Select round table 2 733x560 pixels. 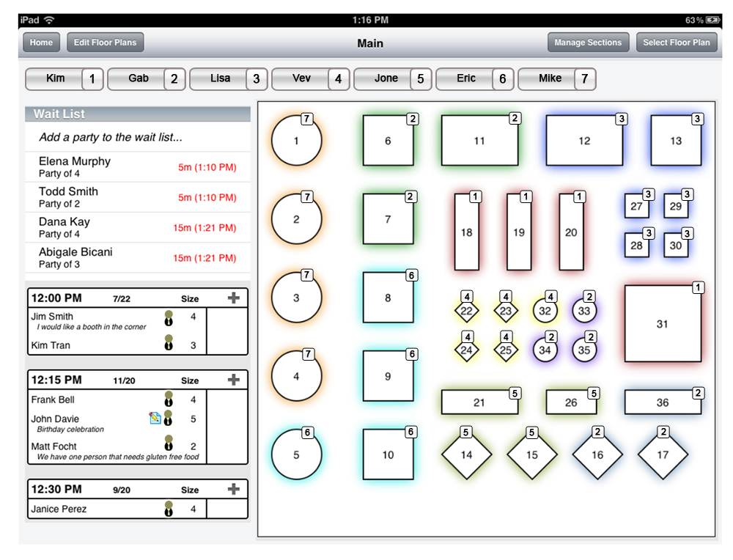tap(296, 218)
